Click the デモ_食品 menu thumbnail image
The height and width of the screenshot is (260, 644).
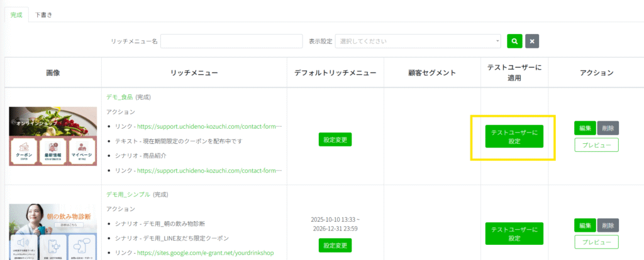point(53,136)
